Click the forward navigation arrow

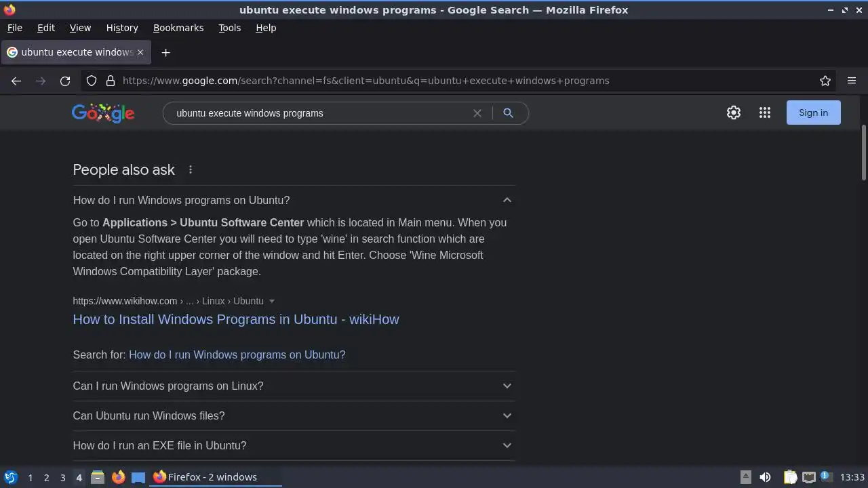41,81
